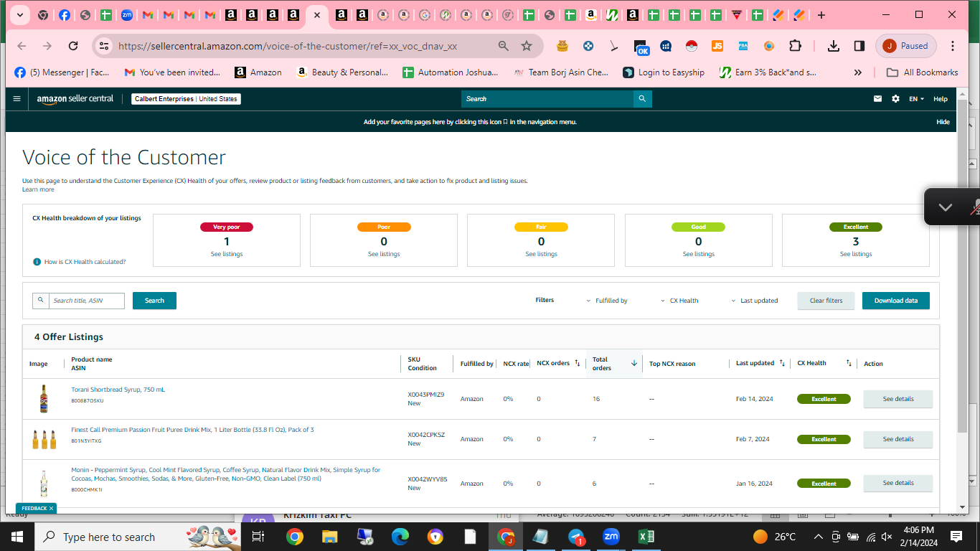The height and width of the screenshot is (551, 980).
Task: Open the Amazon bookmark
Action: click(258, 72)
